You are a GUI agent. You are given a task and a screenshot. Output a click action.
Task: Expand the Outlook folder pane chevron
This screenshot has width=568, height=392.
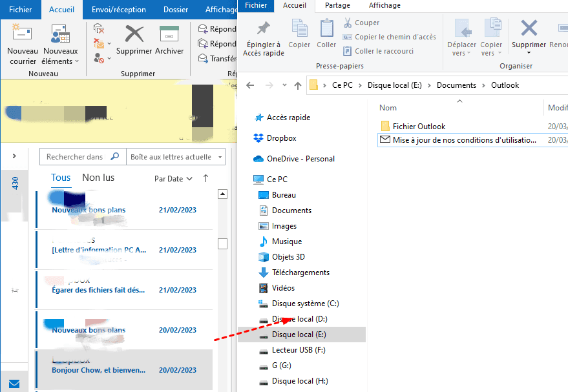(x=14, y=156)
